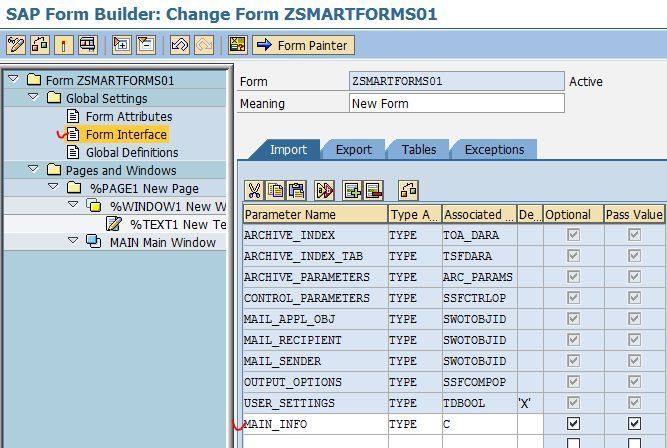Toggle Optional checkbox for MAIN_INFO
The height and width of the screenshot is (448, 667).
coord(573,424)
